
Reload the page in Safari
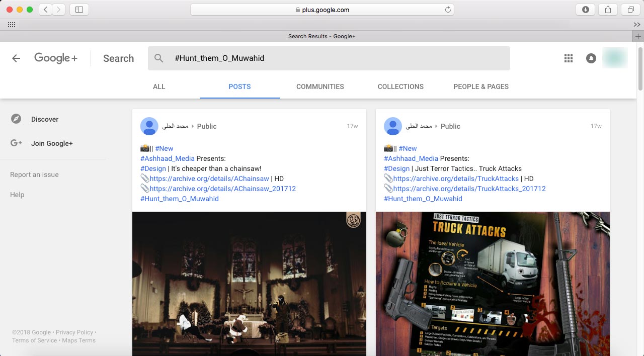[x=448, y=10]
